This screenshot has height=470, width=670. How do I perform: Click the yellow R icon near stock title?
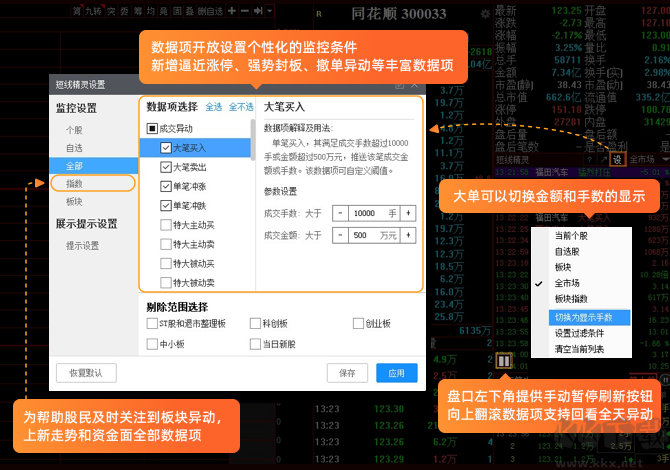pyautogui.click(x=319, y=14)
